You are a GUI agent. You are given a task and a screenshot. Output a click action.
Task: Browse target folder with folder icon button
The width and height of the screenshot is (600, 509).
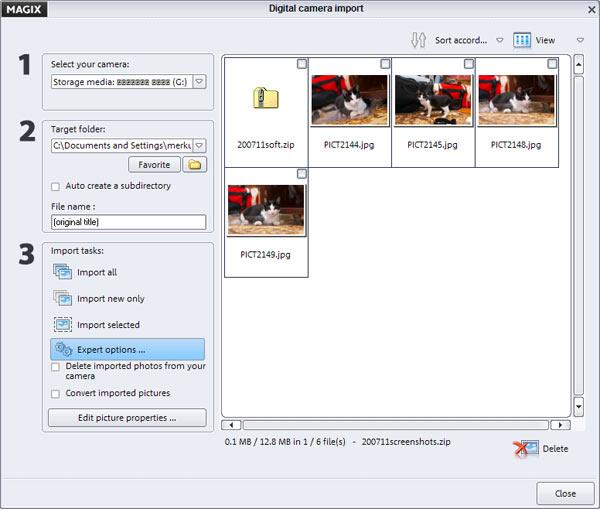(195, 165)
